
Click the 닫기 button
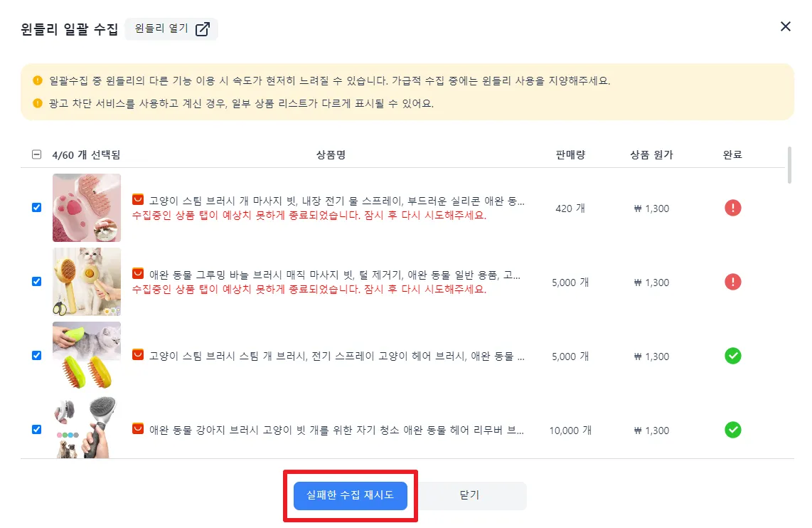[x=470, y=495]
